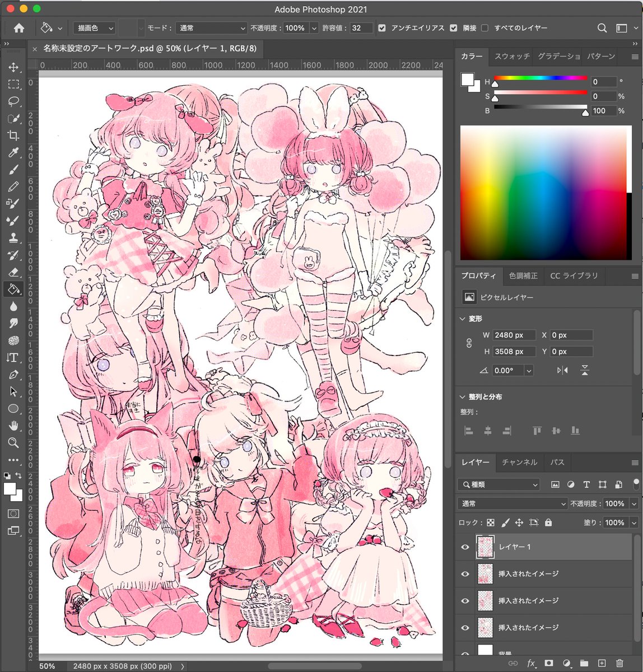Screen dimensions: 643x672
Task: Select the Ellipse shape tool
Action: click(x=13, y=409)
